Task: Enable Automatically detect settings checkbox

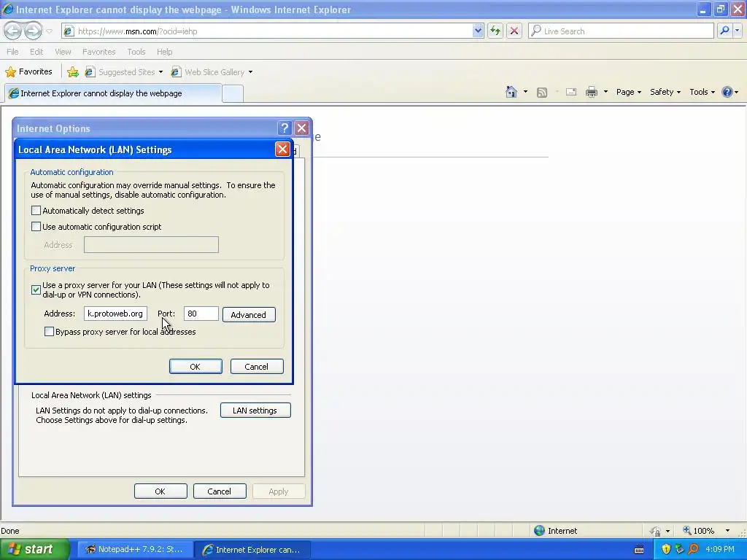Action: click(36, 211)
